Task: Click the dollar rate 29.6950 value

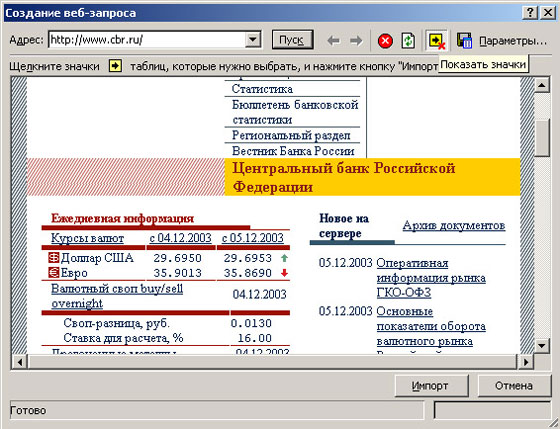Action: tap(178, 258)
